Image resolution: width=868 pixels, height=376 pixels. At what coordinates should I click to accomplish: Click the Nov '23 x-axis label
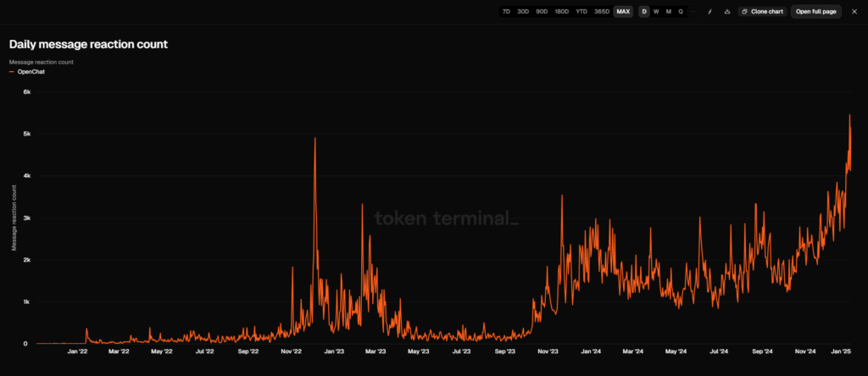coord(548,351)
